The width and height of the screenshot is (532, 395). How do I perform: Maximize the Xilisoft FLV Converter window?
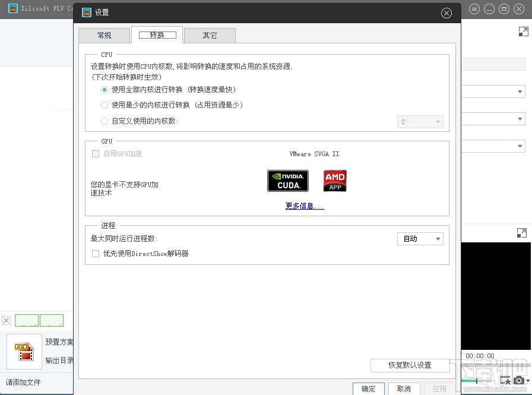click(x=504, y=9)
